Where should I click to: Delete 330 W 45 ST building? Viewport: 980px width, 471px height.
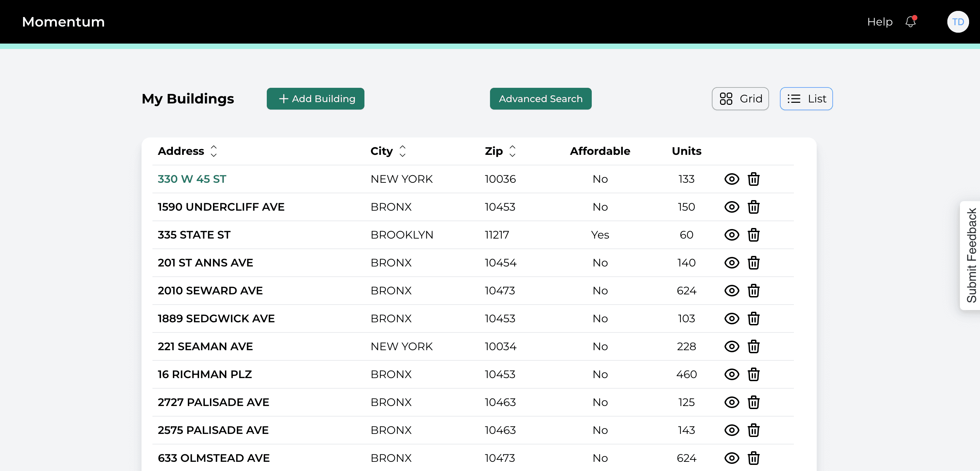click(x=753, y=179)
